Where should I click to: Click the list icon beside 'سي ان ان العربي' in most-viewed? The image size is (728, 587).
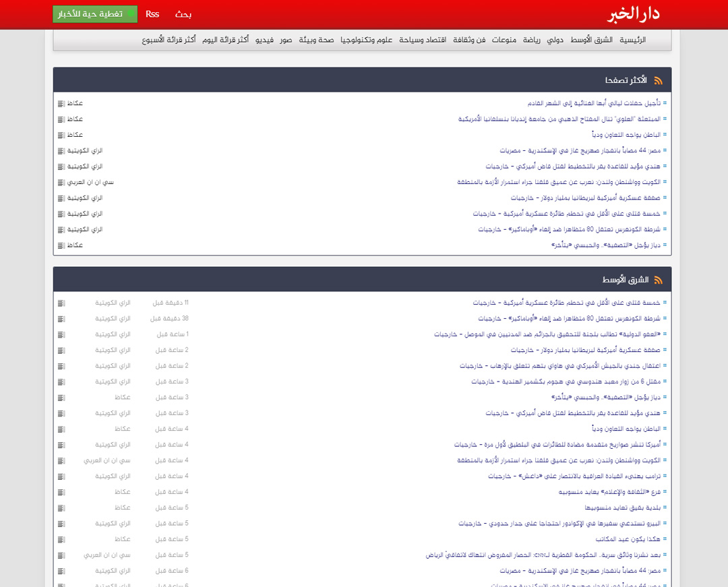coord(60,182)
